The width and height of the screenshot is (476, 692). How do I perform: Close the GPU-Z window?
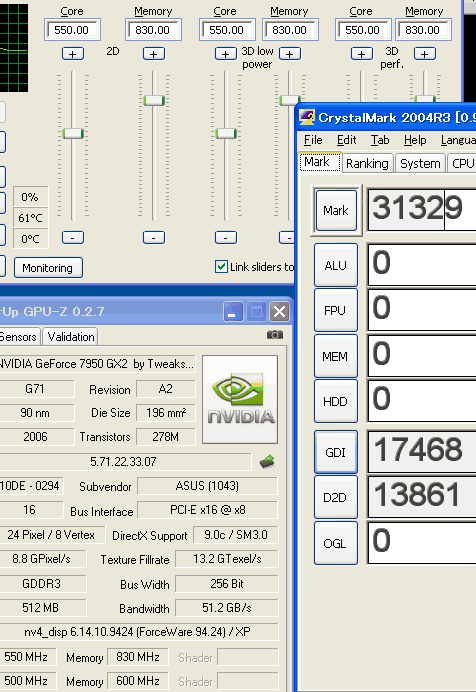279,312
